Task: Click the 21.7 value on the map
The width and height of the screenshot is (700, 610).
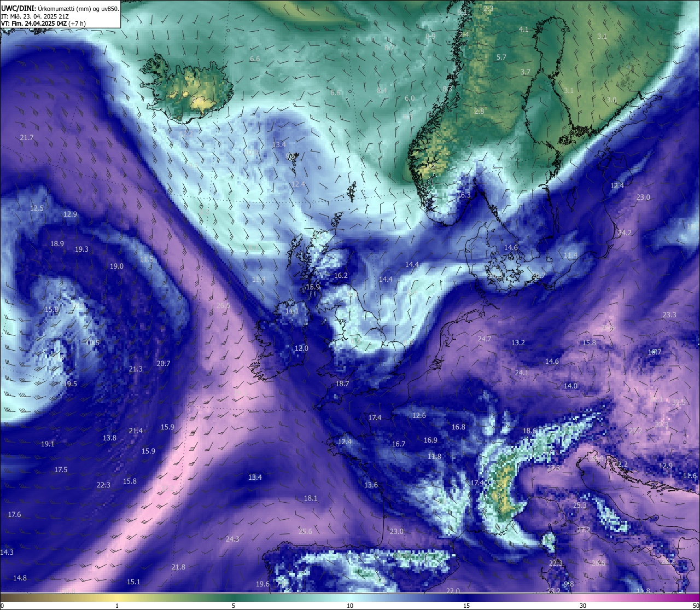Action: 27,138
